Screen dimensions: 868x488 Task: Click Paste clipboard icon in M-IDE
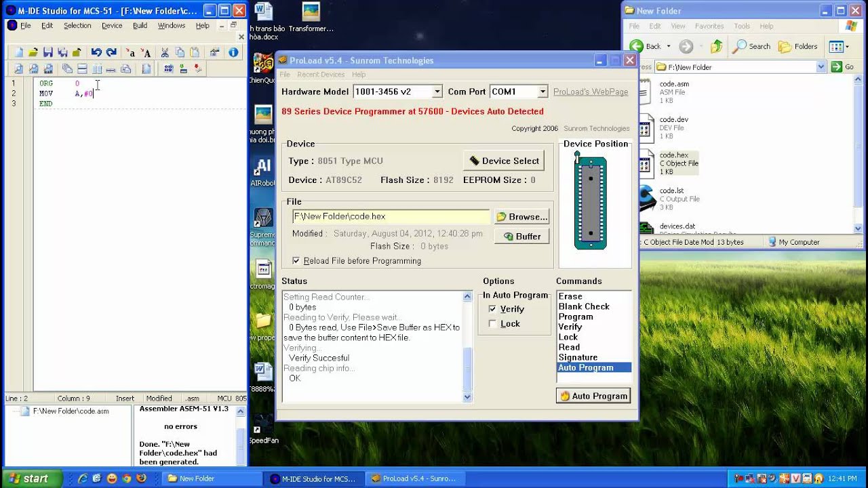coord(195,52)
